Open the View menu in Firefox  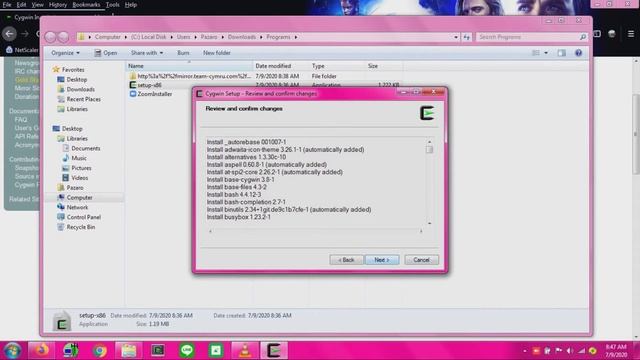point(37,5)
